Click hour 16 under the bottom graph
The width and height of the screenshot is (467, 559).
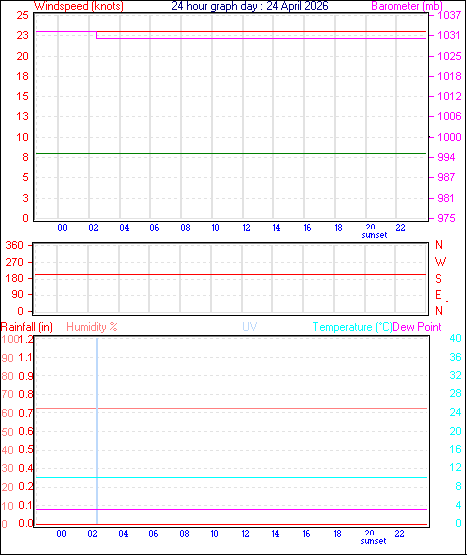pos(306,534)
